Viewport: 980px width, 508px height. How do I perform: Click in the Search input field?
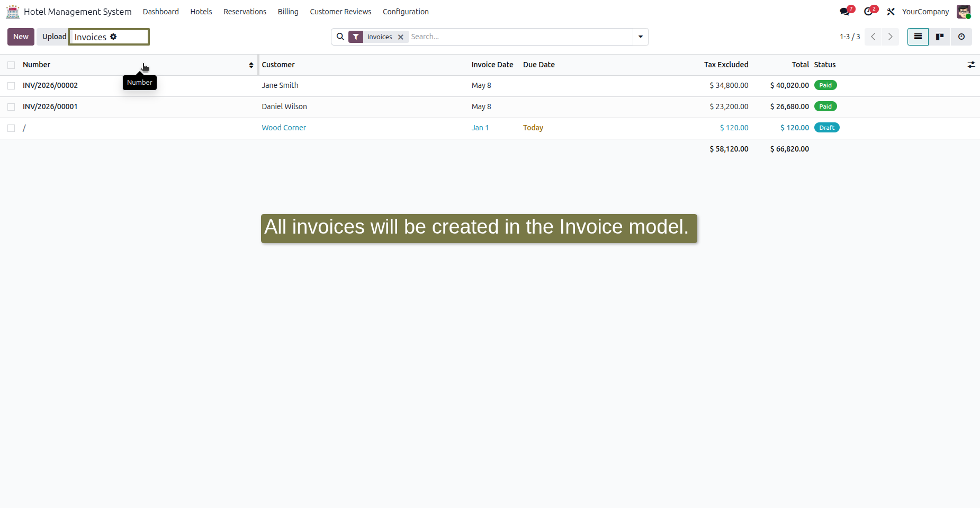click(520, 37)
